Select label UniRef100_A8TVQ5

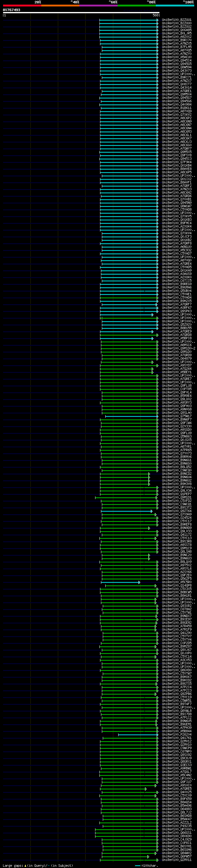click(x=176, y=50)
